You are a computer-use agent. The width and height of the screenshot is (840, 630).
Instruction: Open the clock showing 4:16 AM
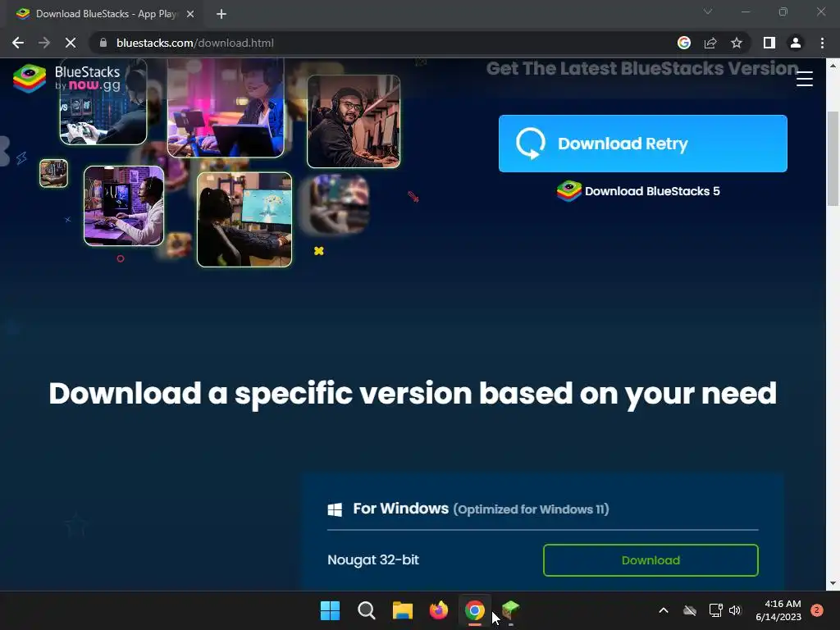pyautogui.click(x=778, y=610)
